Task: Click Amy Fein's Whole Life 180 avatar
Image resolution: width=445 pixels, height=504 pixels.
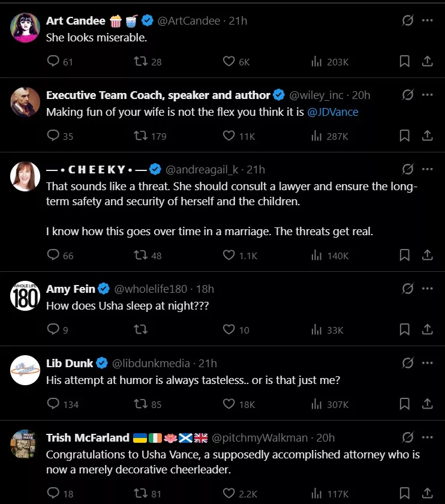Action: 25,296
